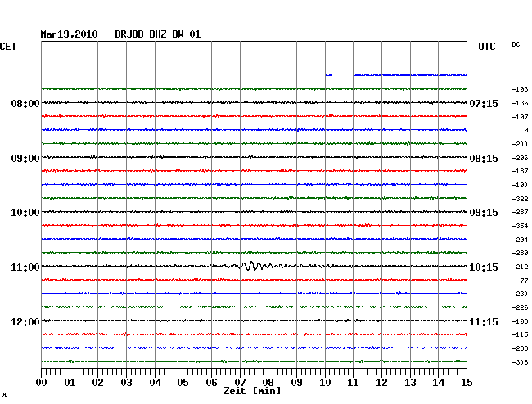Click the short blue trace segment at minute 10
Screen dimensions: 532x404
pyautogui.click(x=329, y=75)
